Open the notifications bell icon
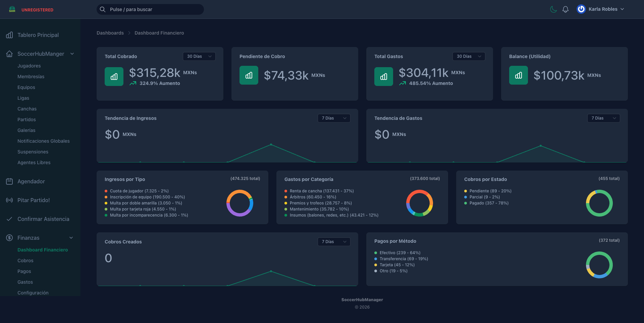Viewport: 644px width, 323px height. [x=566, y=9]
